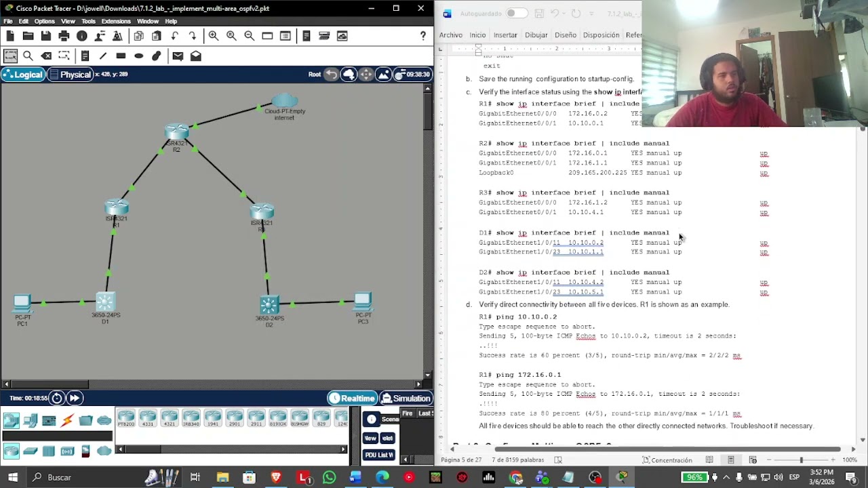Open the Windows Start menu
The image size is (868, 488).
click(x=13, y=477)
